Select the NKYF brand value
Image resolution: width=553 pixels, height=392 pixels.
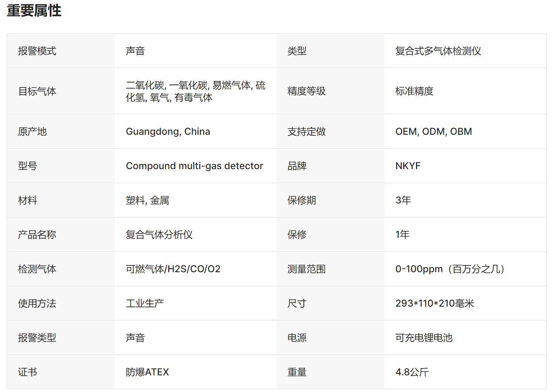(408, 166)
